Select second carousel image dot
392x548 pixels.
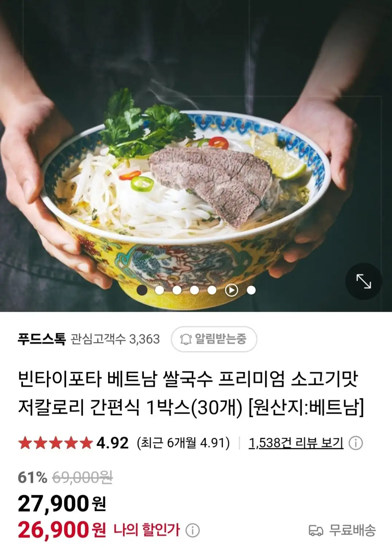coord(159,290)
